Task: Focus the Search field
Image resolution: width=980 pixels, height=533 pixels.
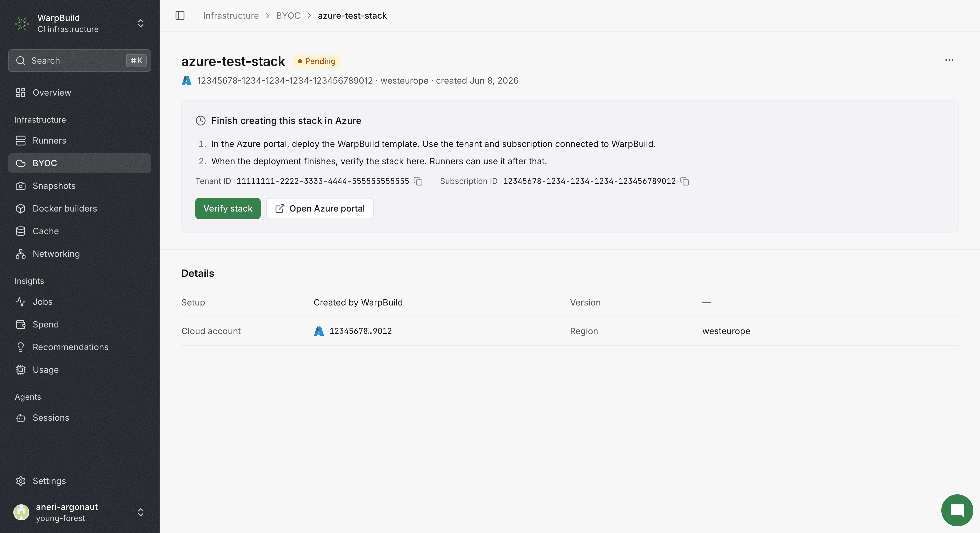Action: [80, 60]
